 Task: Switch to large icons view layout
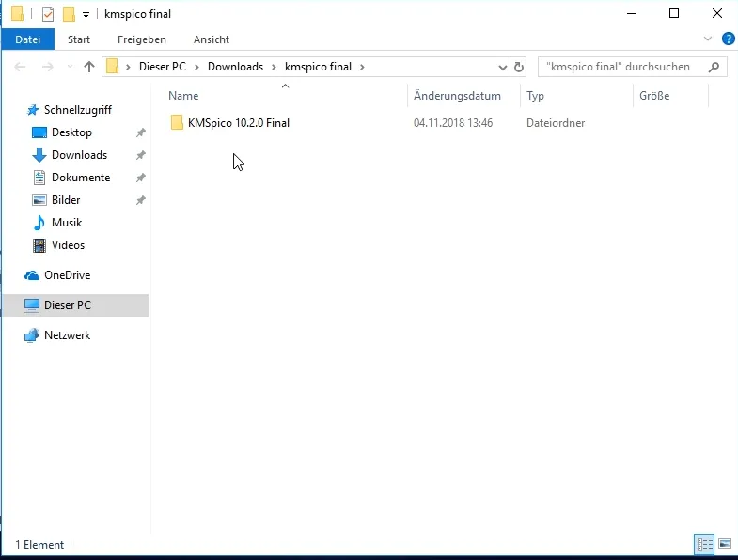(725, 544)
